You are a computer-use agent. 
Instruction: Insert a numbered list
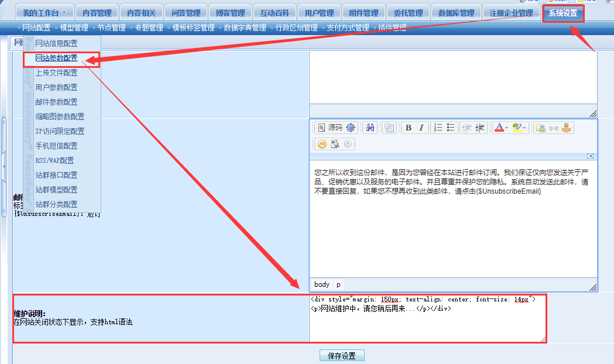tap(438, 128)
